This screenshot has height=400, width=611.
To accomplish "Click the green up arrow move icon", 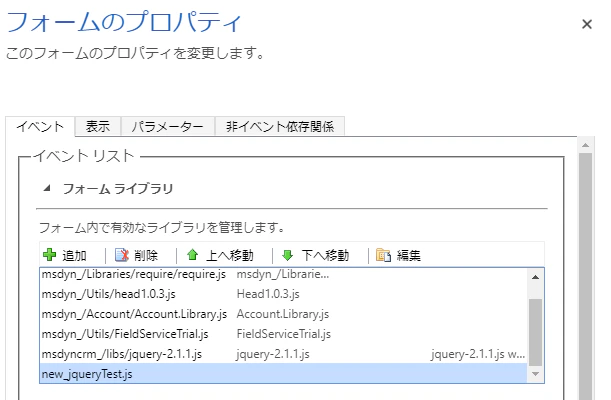I will 192,255.
